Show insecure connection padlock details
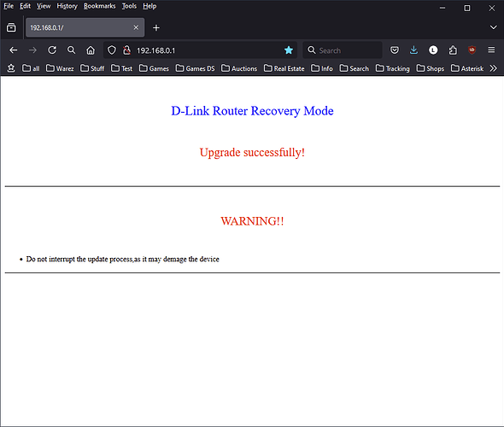The height and width of the screenshot is (427, 504). pyautogui.click(x=127, y=50)
